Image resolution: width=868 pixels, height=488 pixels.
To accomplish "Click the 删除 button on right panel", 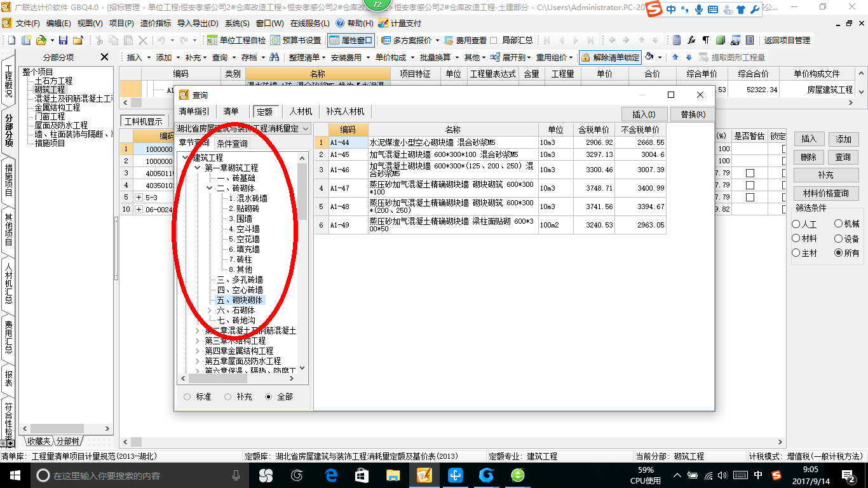I will click(x=808, y=157).
